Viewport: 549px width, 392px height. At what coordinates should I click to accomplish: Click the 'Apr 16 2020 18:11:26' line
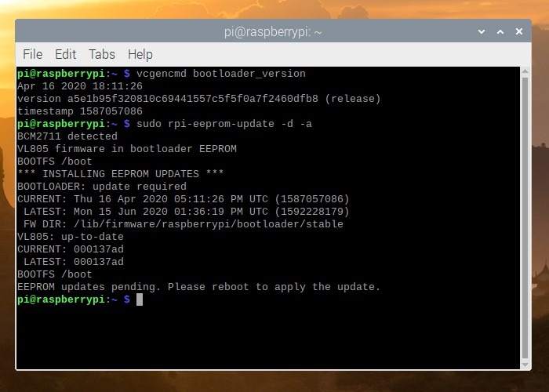pyautogui.click(x=80, y=86)
